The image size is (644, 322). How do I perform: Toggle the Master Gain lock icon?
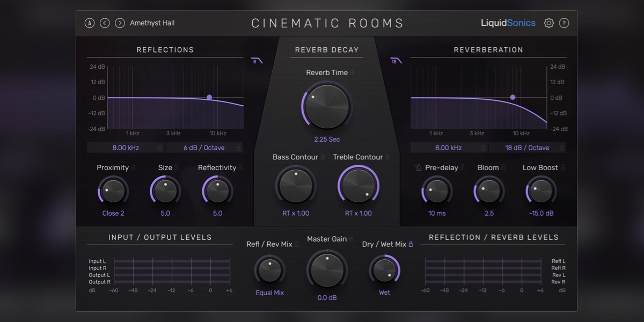pos(352,239)
